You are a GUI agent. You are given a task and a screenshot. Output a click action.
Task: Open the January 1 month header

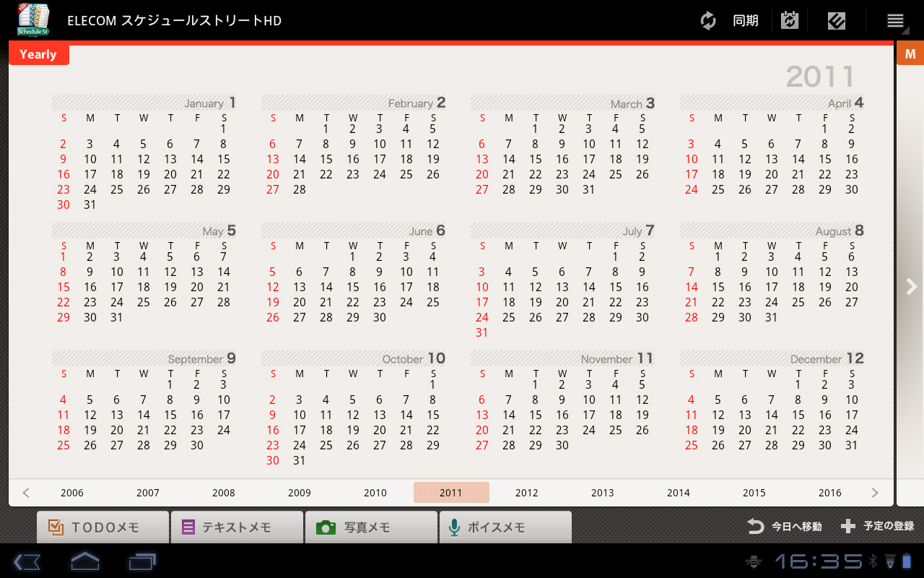click(x=144, y=103)
